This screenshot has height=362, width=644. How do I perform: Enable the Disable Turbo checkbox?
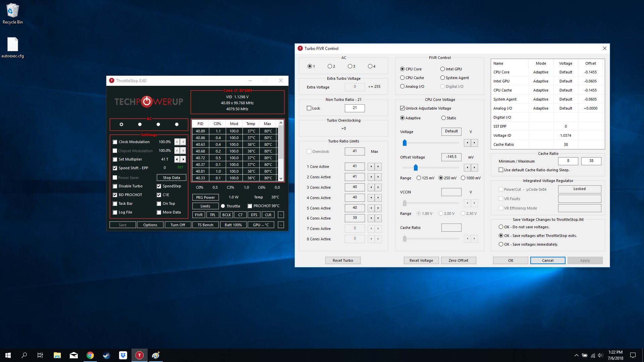pos(115,186)
